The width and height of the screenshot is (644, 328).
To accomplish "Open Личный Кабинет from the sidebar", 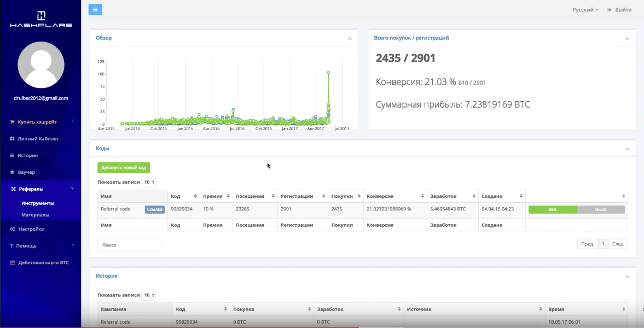I will click(x=38, y=139).
